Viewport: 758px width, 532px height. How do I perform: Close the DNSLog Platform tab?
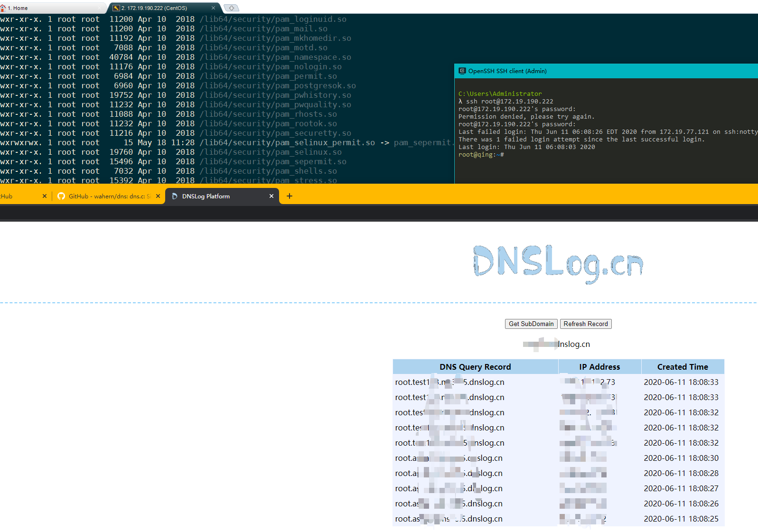pyautogui.click(x=271, y=196)
